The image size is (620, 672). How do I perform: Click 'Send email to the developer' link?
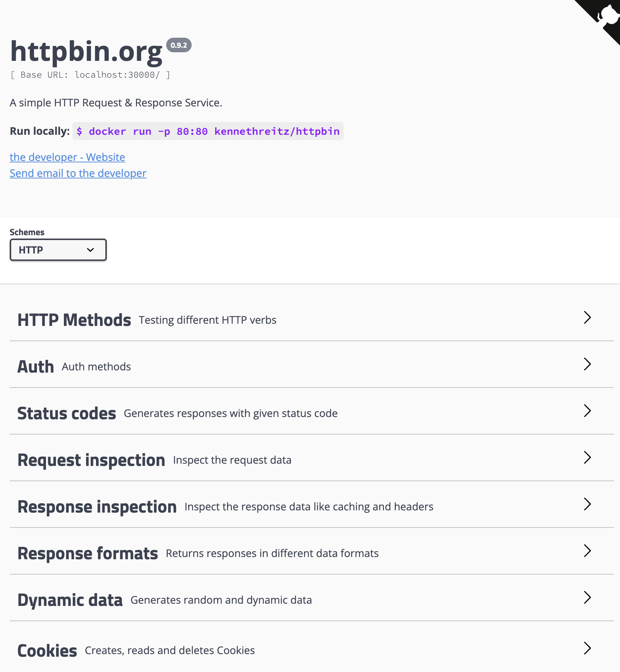[x=78, y=173]
